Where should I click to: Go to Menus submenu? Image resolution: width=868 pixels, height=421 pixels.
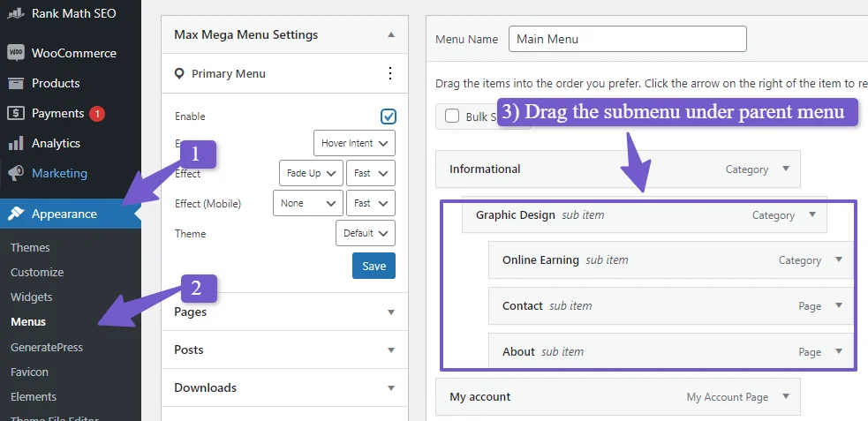point(28,322)
